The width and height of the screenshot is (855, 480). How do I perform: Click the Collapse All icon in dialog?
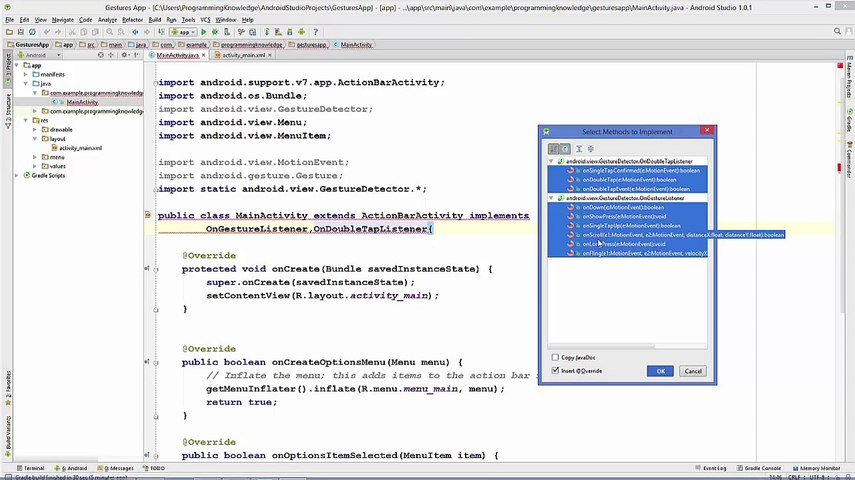click(x=591, y=148)
